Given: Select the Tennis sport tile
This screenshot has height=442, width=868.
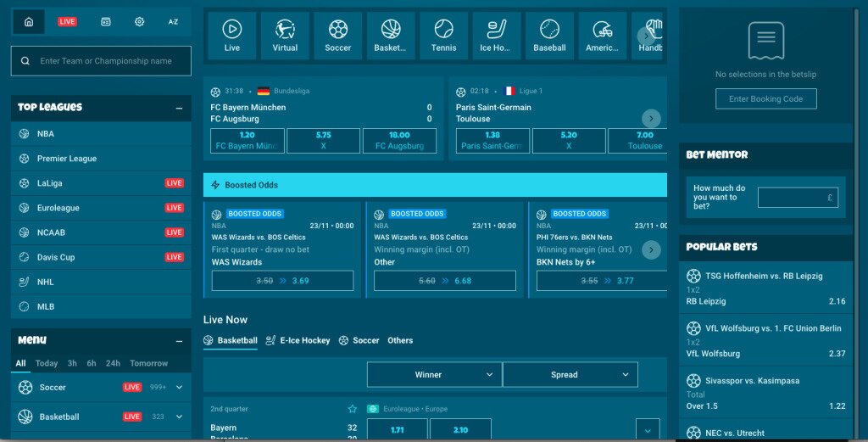Looking at the screenshot, I should tap(443, 36).
